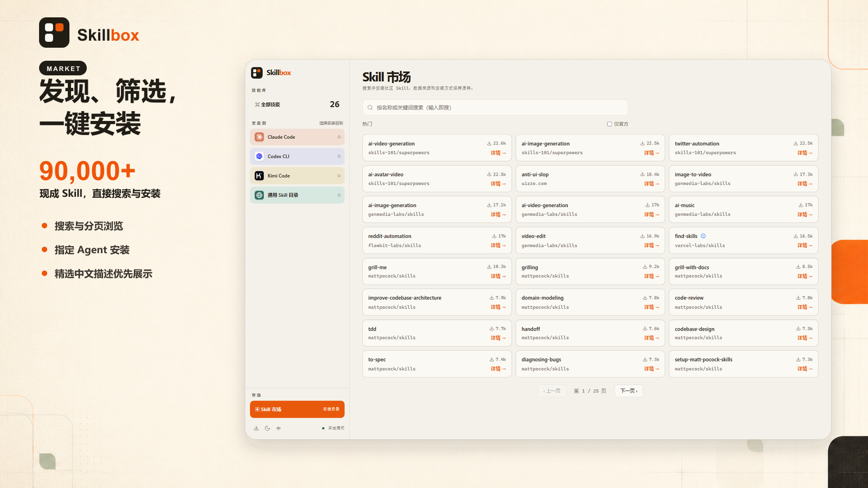Click the '选择安装目标' hint text
Image resolution: width=868 pixels, height=488 pixels.
click(331, 124)
